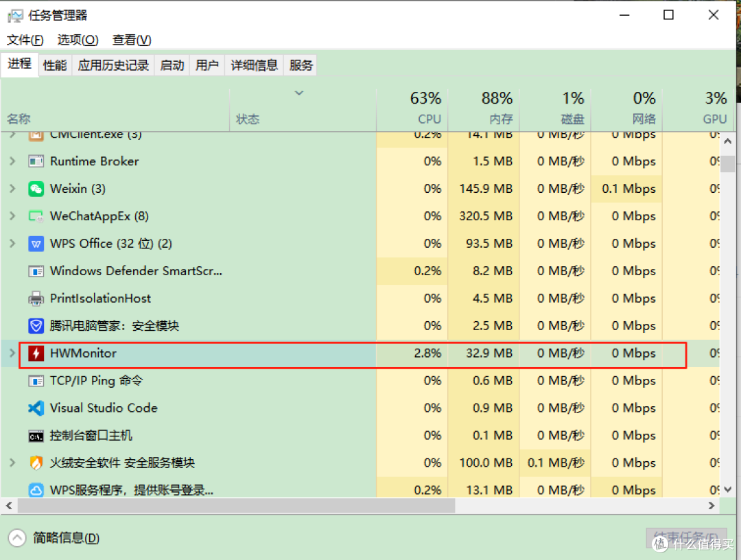Sort by the 名称 column header
The image size is (741, 560).
(115, 110)
